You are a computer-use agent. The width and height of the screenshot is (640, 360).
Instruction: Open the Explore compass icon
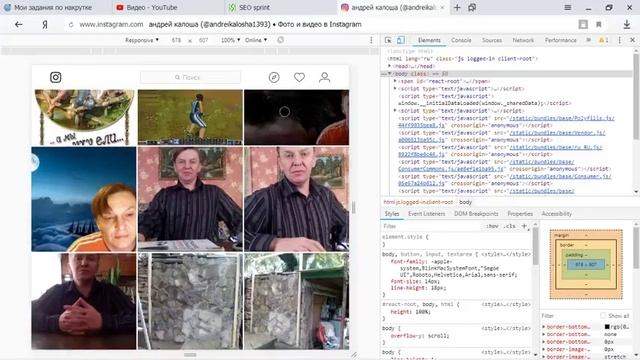[274, 77]
